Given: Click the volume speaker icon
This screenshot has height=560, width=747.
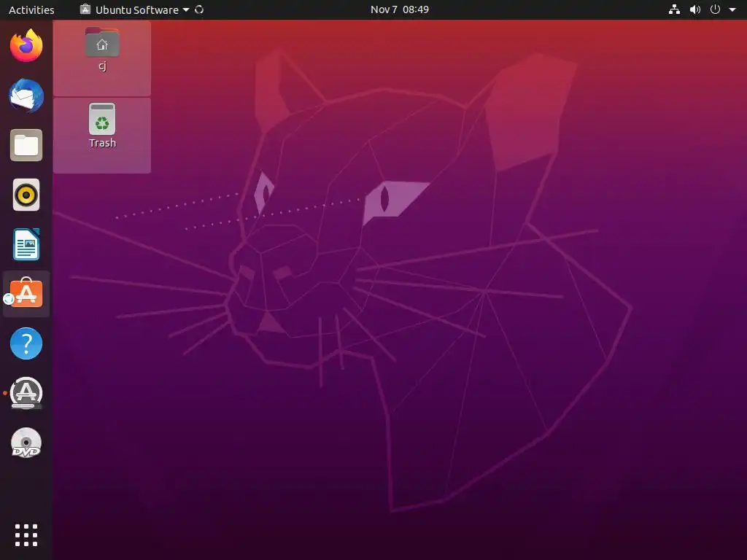Looking at the screenshot, I should [695, 9].
